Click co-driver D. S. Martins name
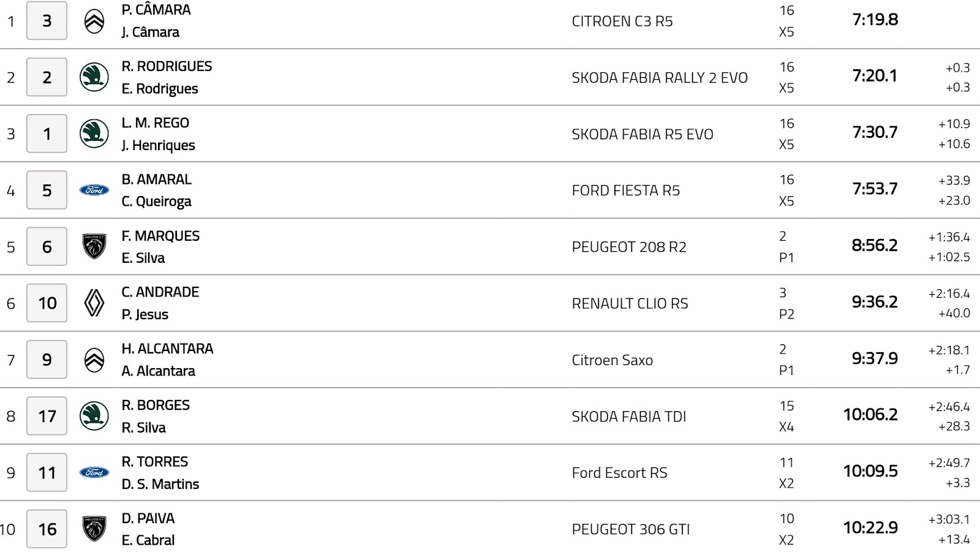This screenshot has height=552, width=980. pyautogui.click(x=160, y=484)
